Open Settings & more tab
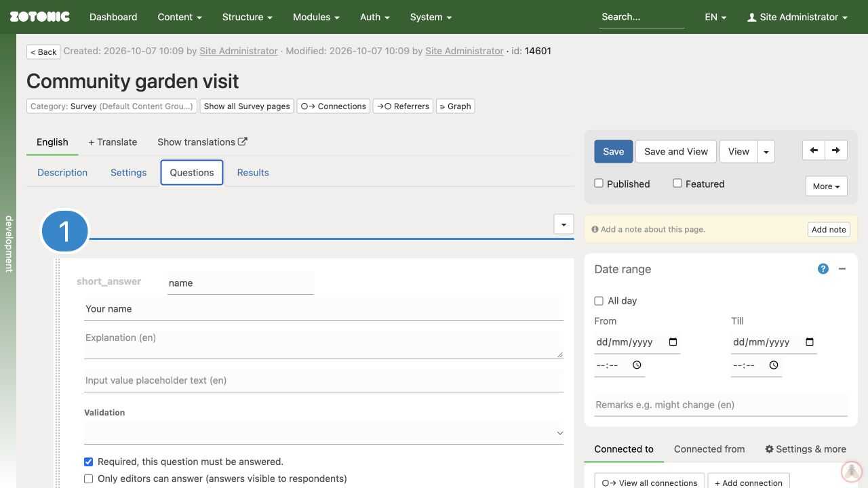 [x=806, y=449]
